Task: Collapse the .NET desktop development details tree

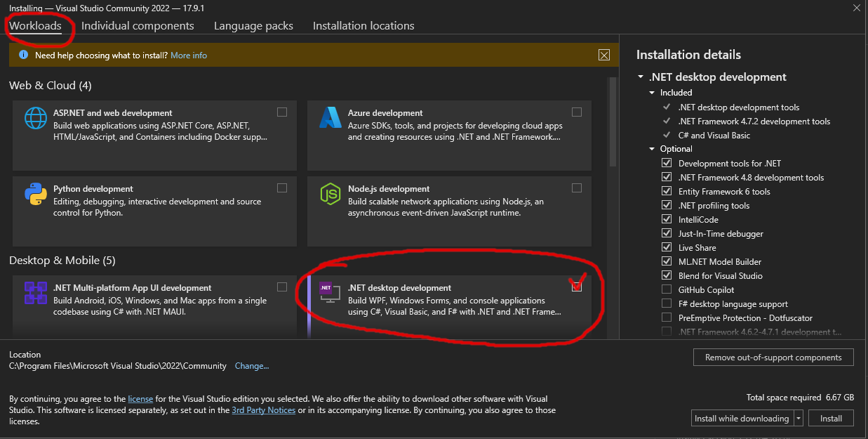Action: (641, 77)
